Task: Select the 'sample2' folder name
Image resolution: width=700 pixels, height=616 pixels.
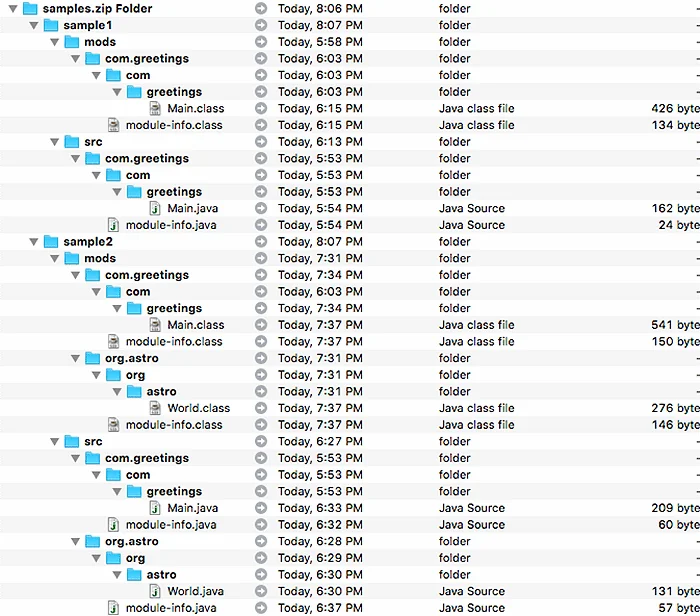Action: pos(88,242)
